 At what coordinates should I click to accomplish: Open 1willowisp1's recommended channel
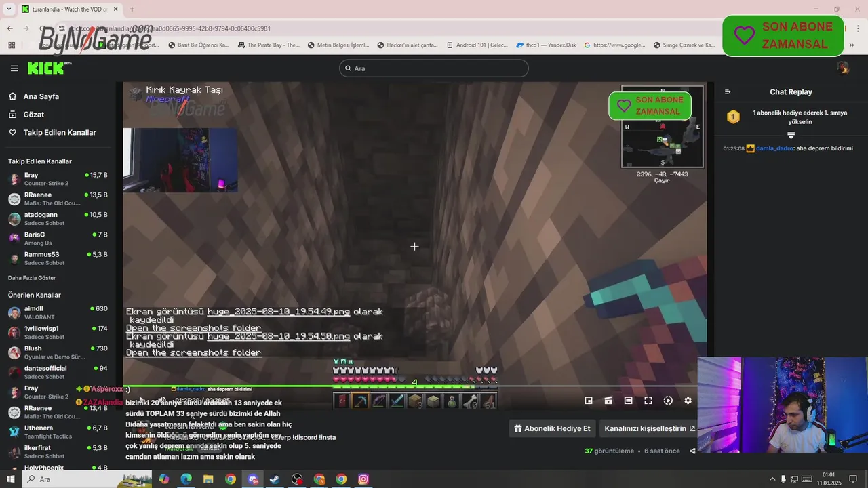pos(58,332)
